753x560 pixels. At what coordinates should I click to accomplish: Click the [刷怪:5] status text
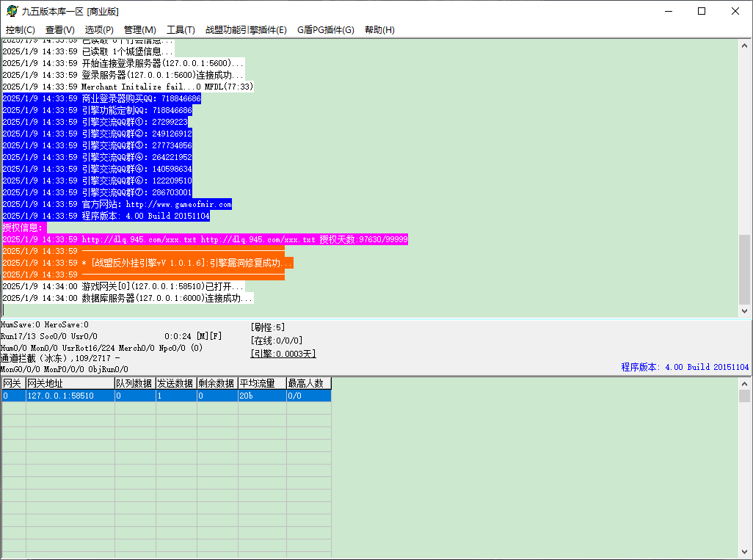(x=267, y=327)
